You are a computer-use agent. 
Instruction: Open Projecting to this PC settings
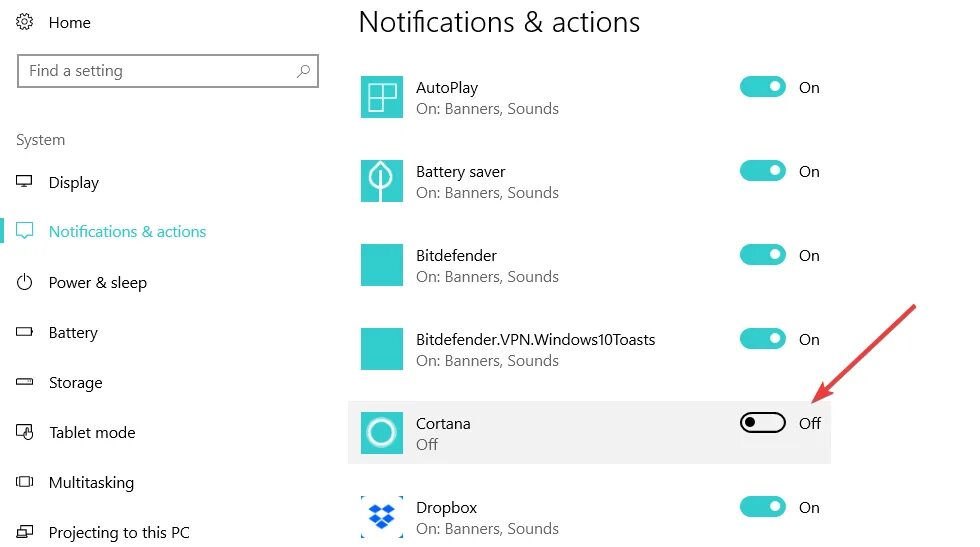coord(119,533)
